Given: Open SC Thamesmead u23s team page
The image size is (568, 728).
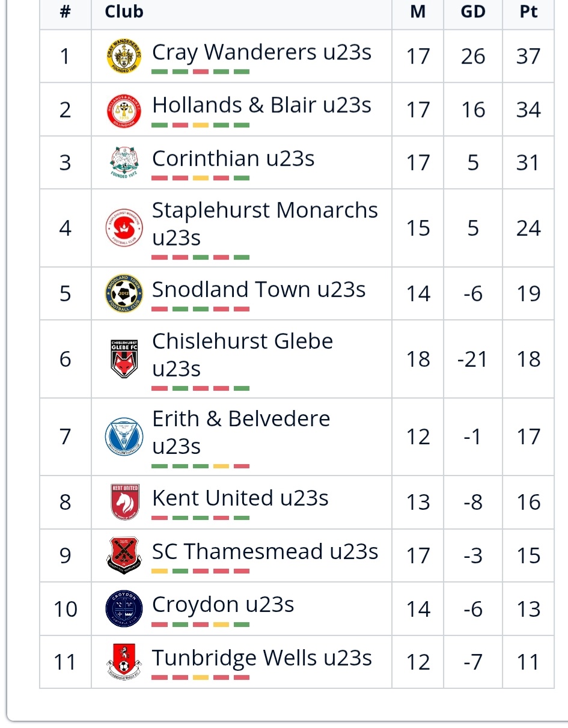Looking at the screenshot, I should (265, 551).
